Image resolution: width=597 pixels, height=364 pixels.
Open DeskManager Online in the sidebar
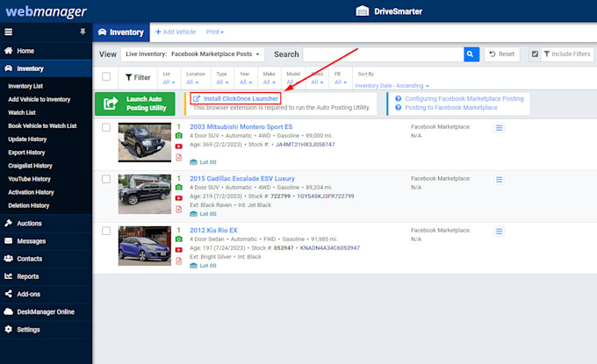coord(46,312)
